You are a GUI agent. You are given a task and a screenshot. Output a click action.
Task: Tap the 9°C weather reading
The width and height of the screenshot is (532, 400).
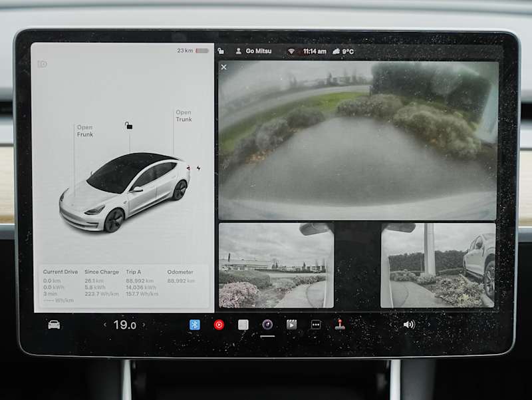pos(343,51)
